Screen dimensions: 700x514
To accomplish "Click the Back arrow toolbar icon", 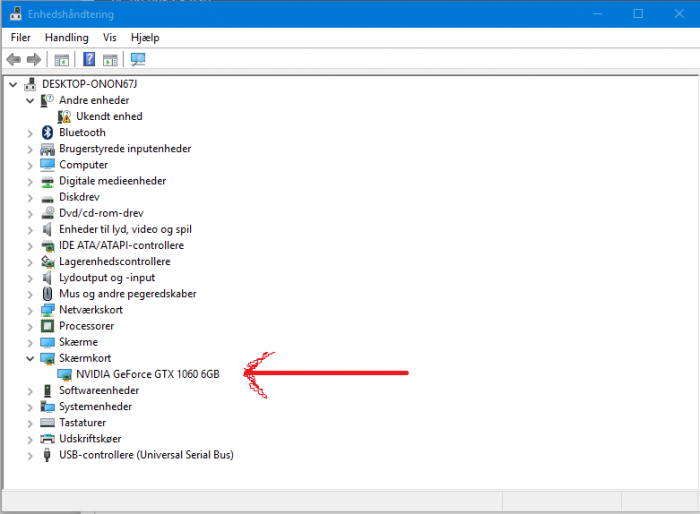I will [14, 59].
